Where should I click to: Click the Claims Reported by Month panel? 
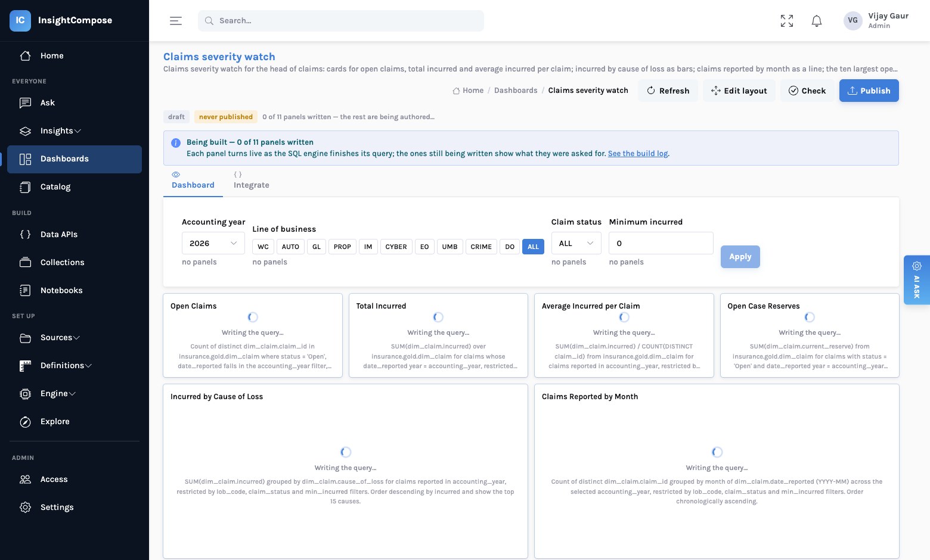pos(717,471)
